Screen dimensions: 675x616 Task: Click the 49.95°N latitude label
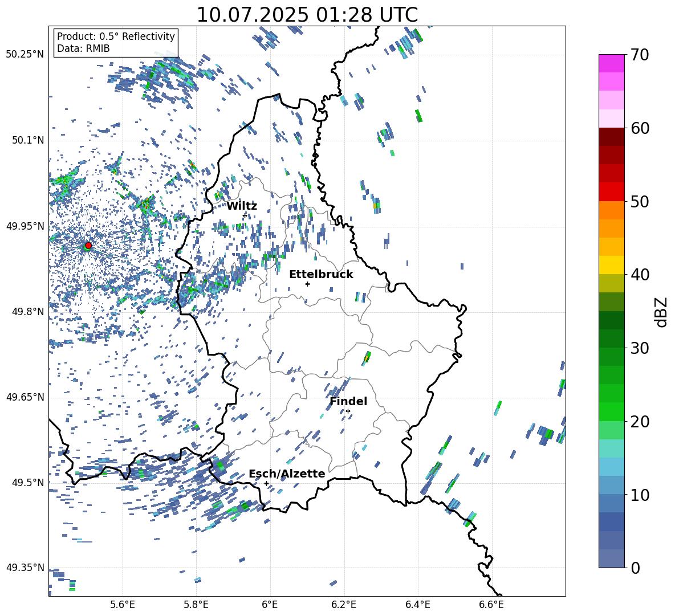[x=25, y=226]
